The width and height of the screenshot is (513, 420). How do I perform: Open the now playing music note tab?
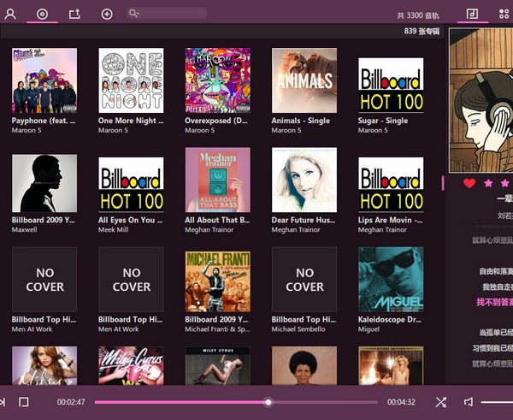(471, 14)
